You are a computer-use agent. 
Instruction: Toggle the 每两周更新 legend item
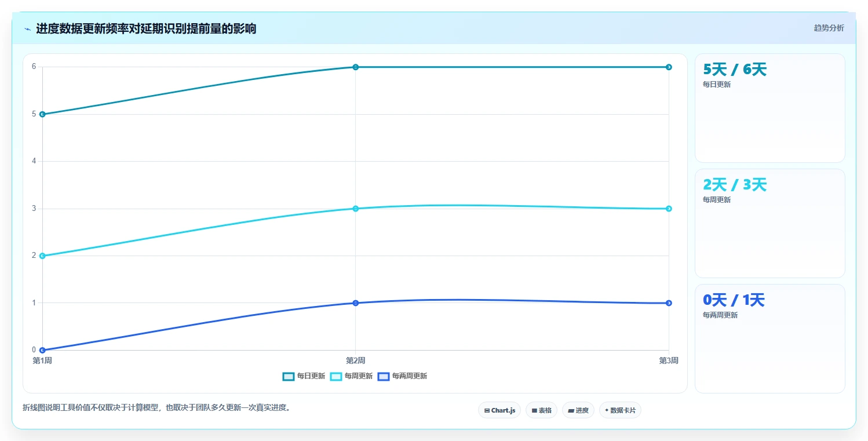click(x=402, y=376)
